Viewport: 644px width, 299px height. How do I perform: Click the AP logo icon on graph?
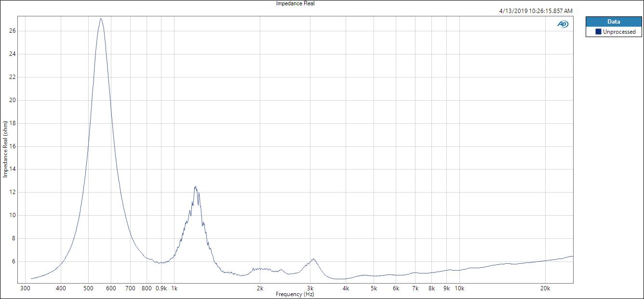coord(563,24)
